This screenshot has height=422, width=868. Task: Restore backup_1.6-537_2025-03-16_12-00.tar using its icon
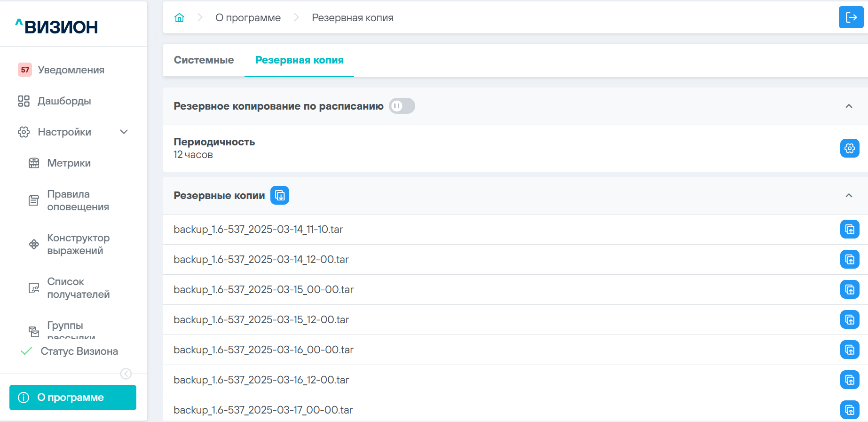849,380
